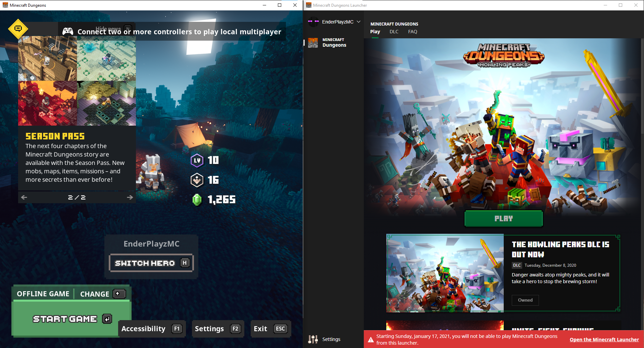Click the OFFLINE GAME label

point(43,294)
